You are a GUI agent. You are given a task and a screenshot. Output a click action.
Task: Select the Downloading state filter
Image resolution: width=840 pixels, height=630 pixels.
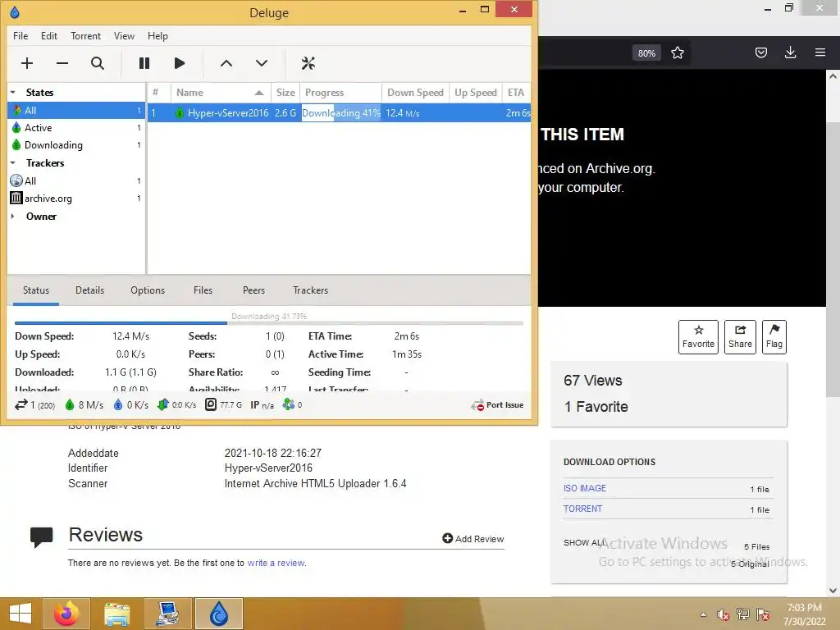(76, 144)
